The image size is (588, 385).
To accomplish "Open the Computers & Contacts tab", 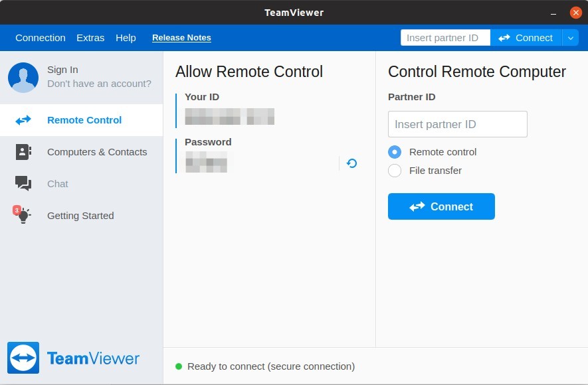I will [81, 152].
